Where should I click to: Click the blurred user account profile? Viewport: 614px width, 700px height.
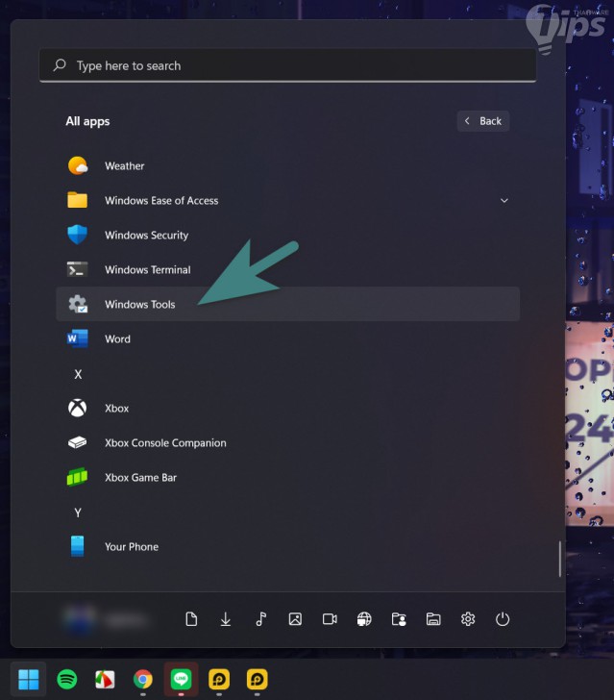(105, 619)
